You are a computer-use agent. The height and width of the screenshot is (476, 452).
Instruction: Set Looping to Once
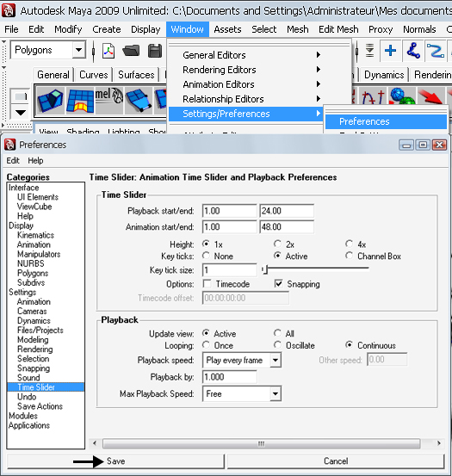tap(206, 345)
